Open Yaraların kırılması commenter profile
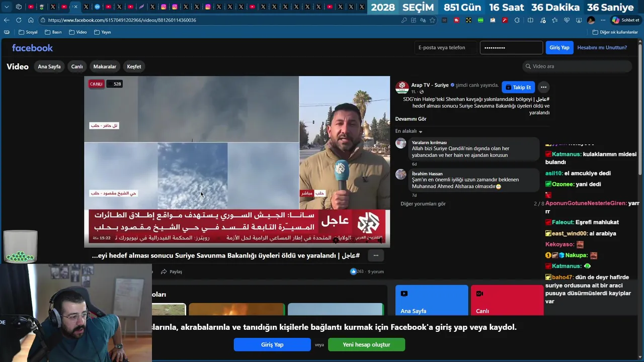 point(429,143)
